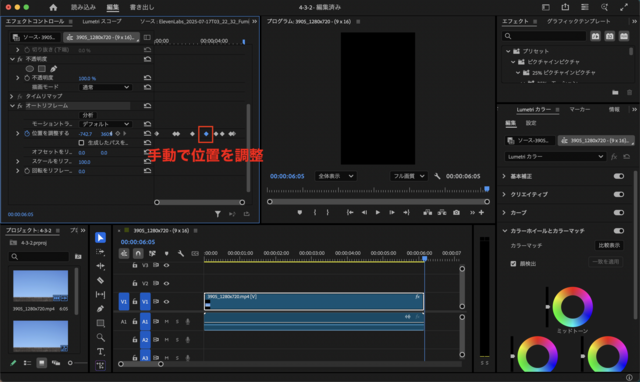This screenshot has width=640, height=382.
Task: Select ソース-3905 clip button in Effect Controls
Action: 35,38
